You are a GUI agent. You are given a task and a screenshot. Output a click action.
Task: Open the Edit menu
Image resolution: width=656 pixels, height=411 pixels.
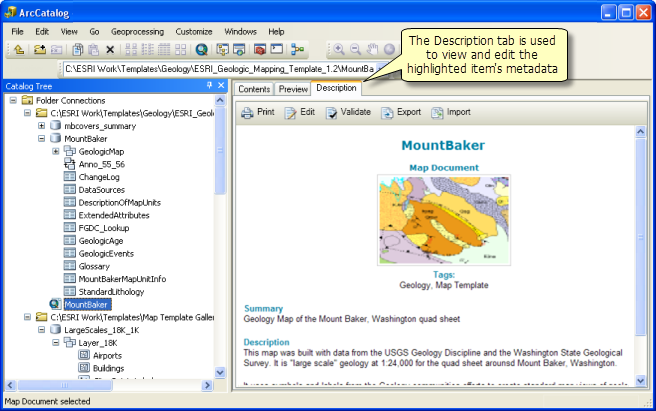(x=42, y=31)
